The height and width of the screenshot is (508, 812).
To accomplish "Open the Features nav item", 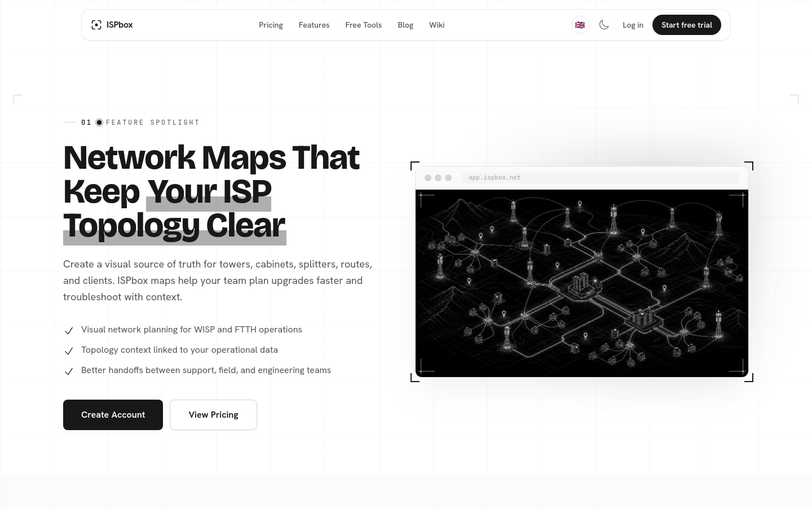I will tap(314, 25).
